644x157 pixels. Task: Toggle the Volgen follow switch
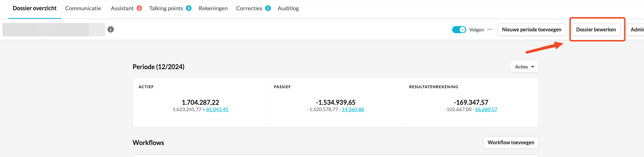tap(459, 30)
